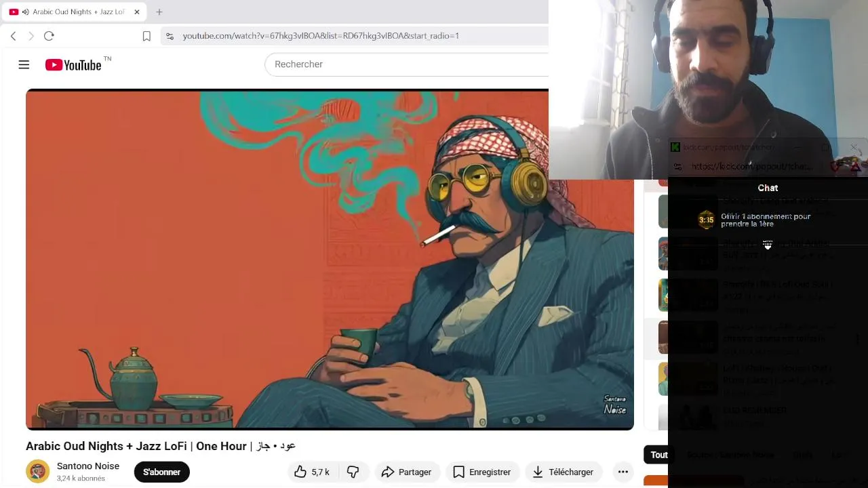The width and height of the screenshot is (868, 488).
Task: Open site info icon beside the YouTube URL
Action: tap(170, 36)
